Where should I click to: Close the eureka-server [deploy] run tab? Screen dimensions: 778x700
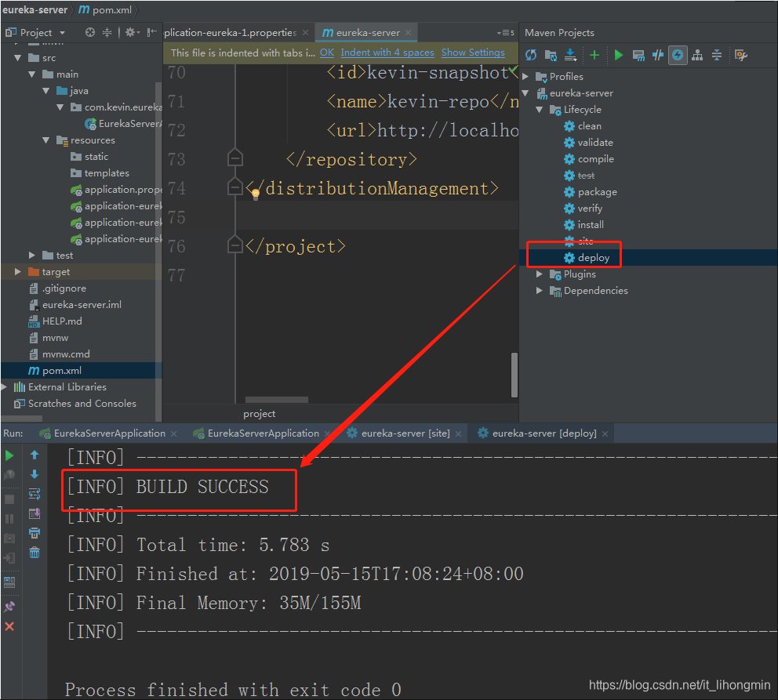tap(605, 433)
